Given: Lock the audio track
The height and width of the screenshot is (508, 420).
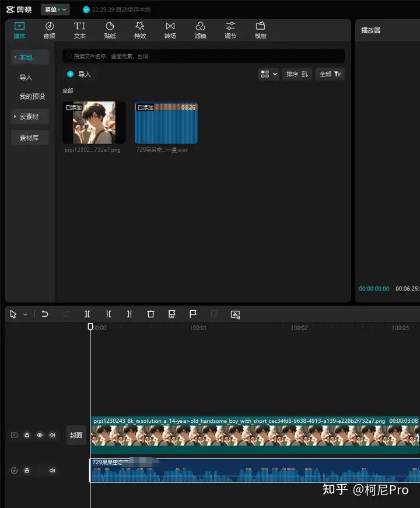Looking at the screenshot, I should click(27, 471).
